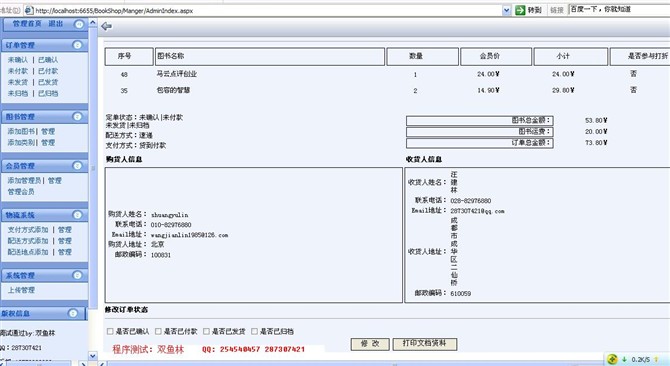Select book title 马云点评创业
This screenshot has width=670, height=366.
pyautogui.click(x=176, y=74)
